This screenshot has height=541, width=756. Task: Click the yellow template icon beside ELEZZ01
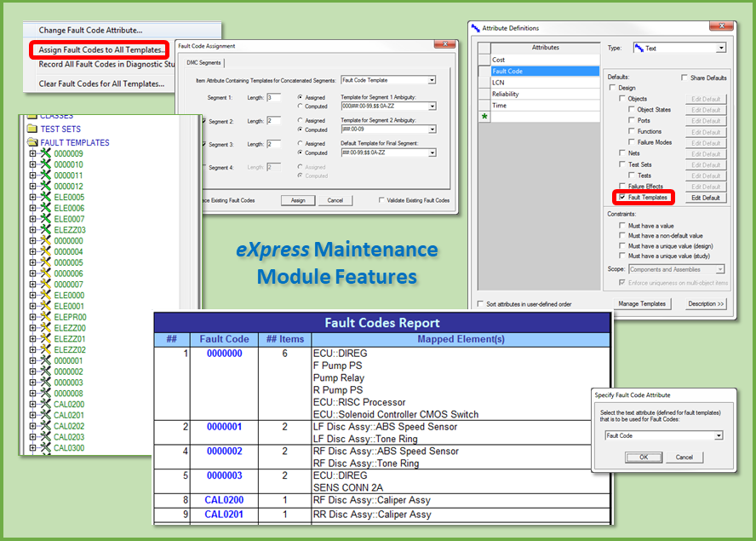click(46, 339)
